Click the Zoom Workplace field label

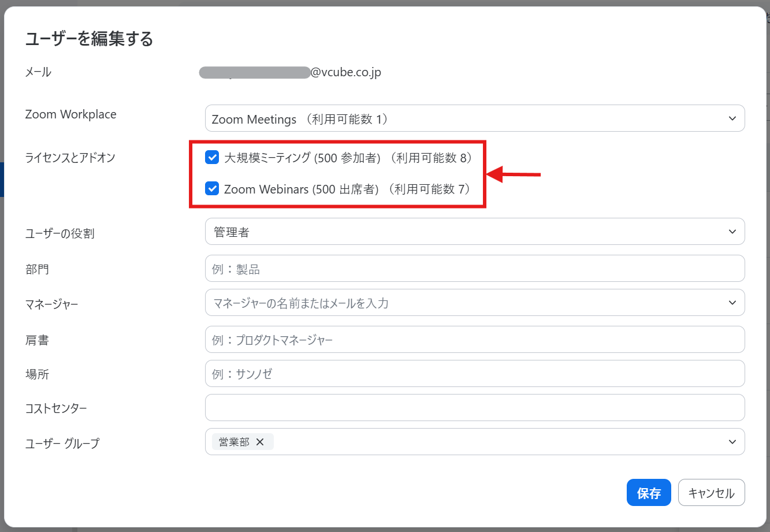click(70, 114)
